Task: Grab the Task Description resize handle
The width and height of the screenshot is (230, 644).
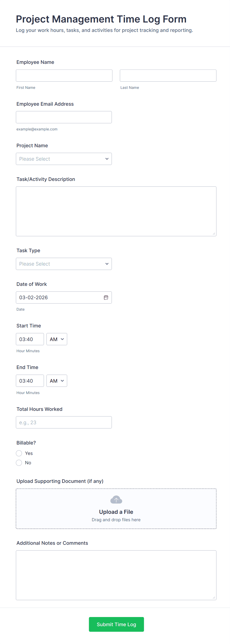Action: point(214,234)
